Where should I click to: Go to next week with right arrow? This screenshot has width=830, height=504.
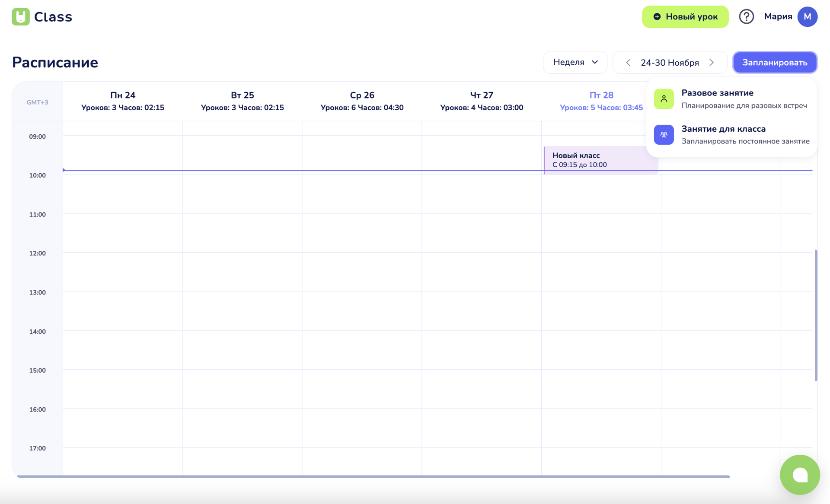(x=712, y=63)
